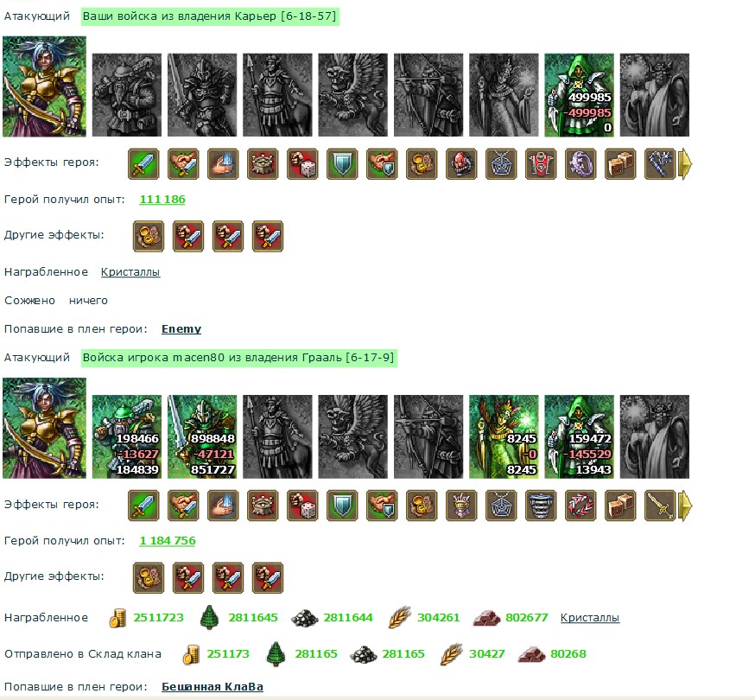Open captured hero Бешанная КлаВа link

213,686
